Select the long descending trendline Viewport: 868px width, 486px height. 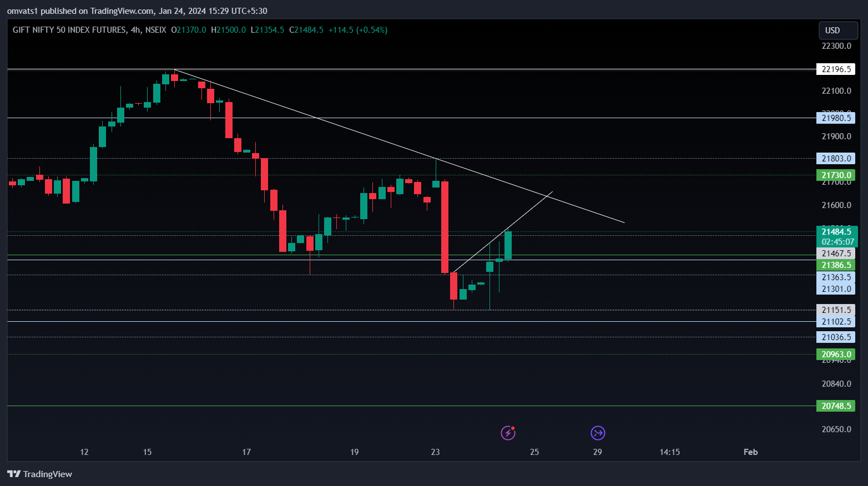400,146
